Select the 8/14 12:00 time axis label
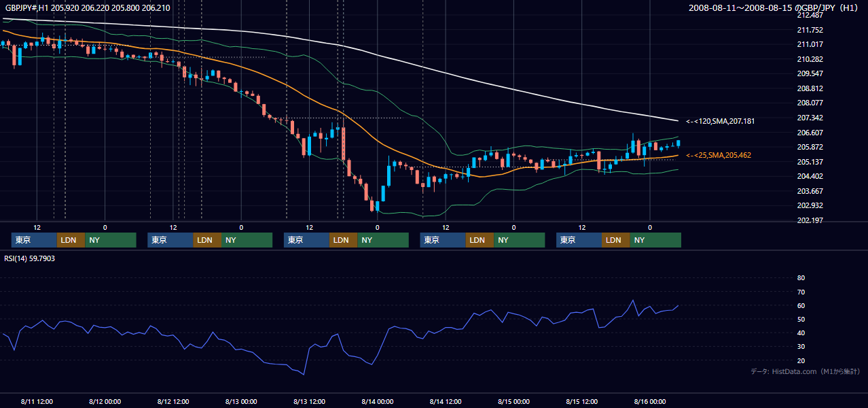The width and height of the screenshot is (868, 408). pyautogui.click(x=446, y=402)
